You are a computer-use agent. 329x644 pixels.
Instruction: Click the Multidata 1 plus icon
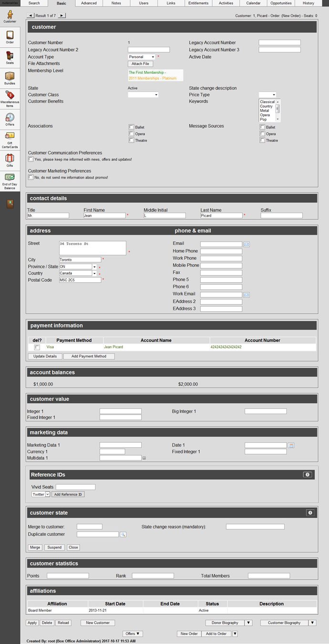click(144, 458)
